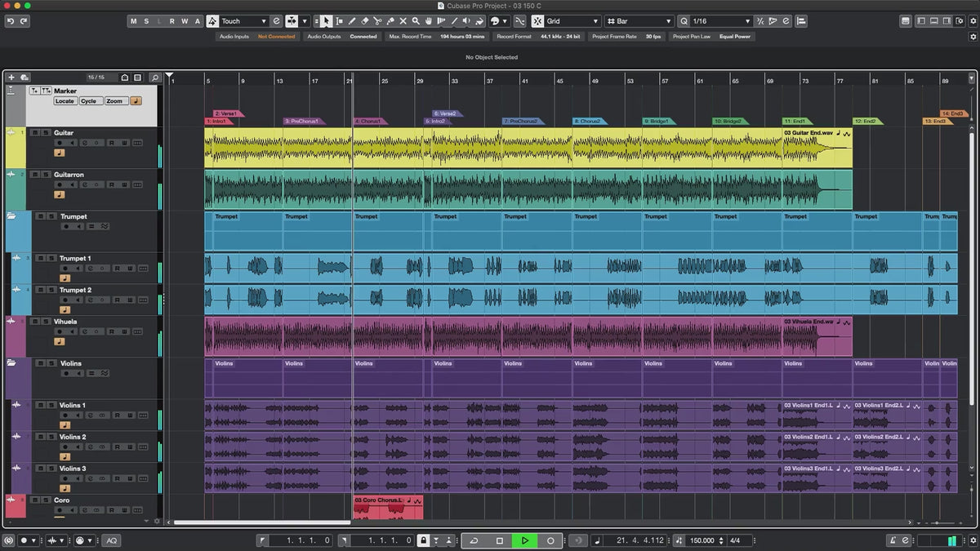Screen dimensions: 980x551
Task: Choose the Draw pencil tool
Action: pyautogui.click(x=352, y=21)
